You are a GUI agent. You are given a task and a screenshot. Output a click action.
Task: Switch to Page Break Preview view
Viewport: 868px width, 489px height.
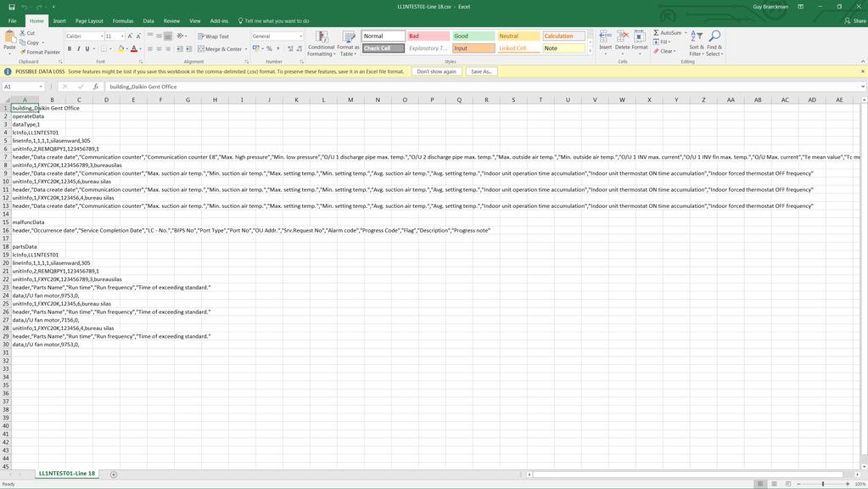787,484
